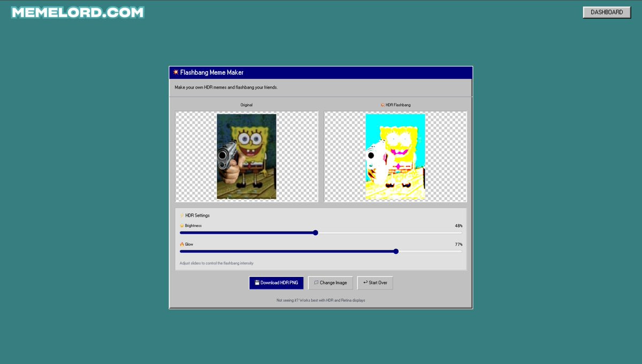Go to MEMELORD.COM home logo

pyautogui.click(x=78, y=12)
